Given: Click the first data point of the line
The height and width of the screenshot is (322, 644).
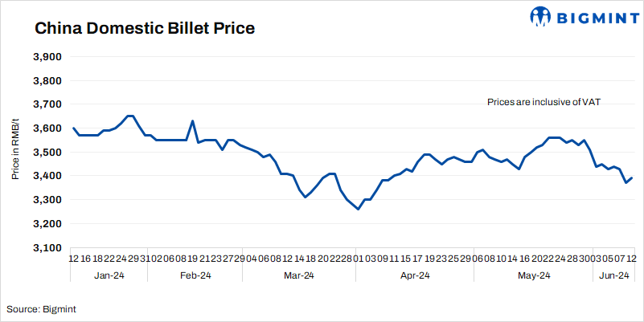Looking at the screenshot, I should [73, 128].
